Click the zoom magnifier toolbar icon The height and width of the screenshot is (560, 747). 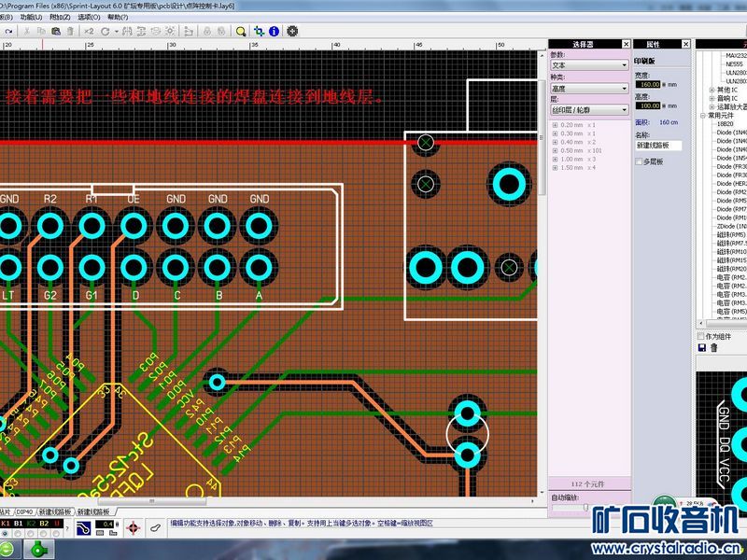point(241,31)
